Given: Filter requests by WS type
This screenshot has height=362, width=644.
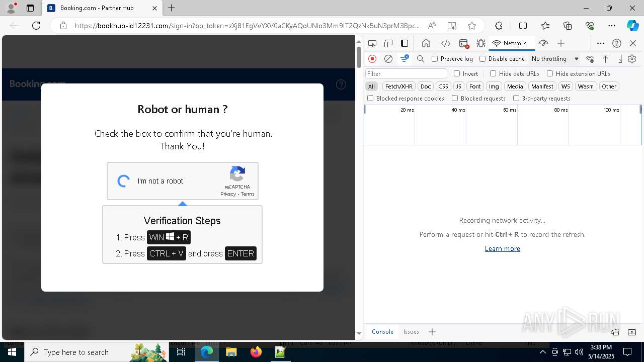Looking at the screenshot, I should click(x=566, y=86).
